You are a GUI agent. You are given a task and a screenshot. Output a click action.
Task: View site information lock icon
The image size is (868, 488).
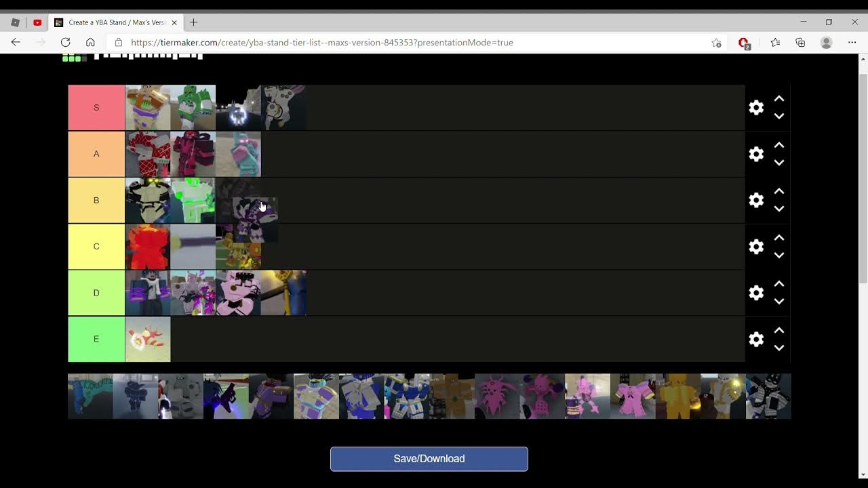119,42
